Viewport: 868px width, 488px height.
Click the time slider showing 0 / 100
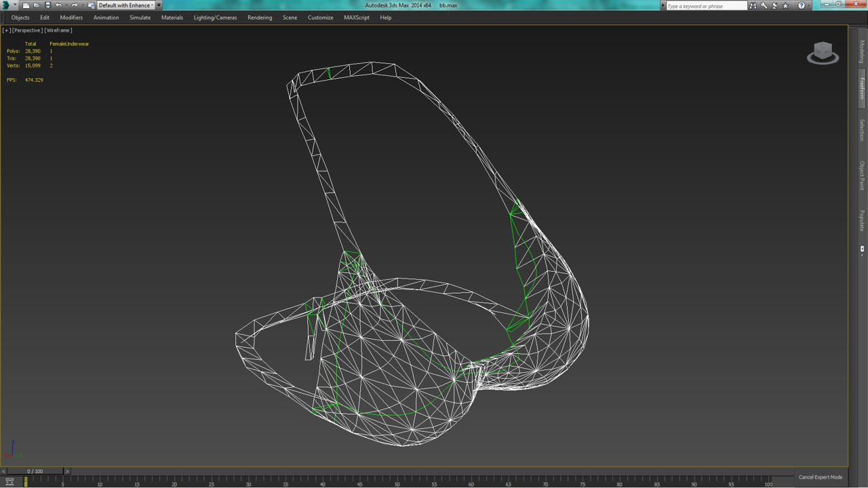(x=35, y=471)
